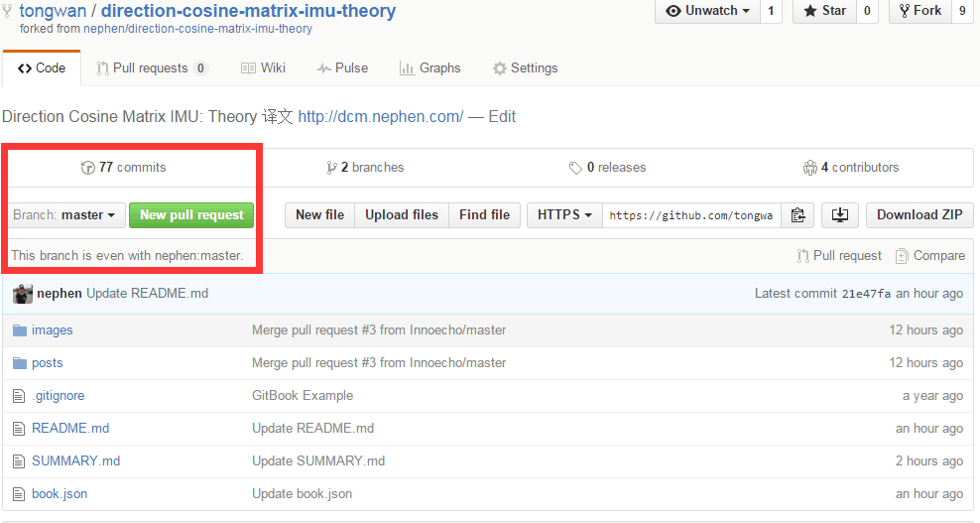
Task: Open the README.md file
Action: pyautogui.click(x=70, y=429)
